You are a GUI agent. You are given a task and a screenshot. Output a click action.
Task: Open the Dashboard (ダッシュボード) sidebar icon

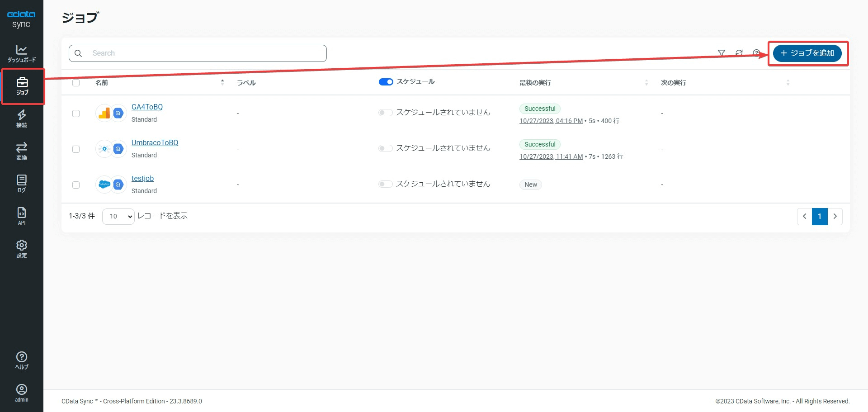21,53
